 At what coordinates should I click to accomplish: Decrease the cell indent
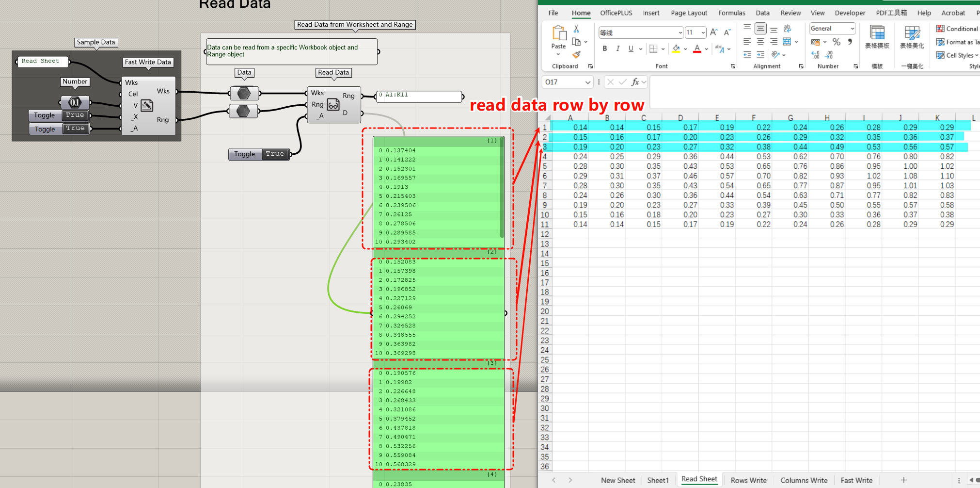tap(747, 55)
